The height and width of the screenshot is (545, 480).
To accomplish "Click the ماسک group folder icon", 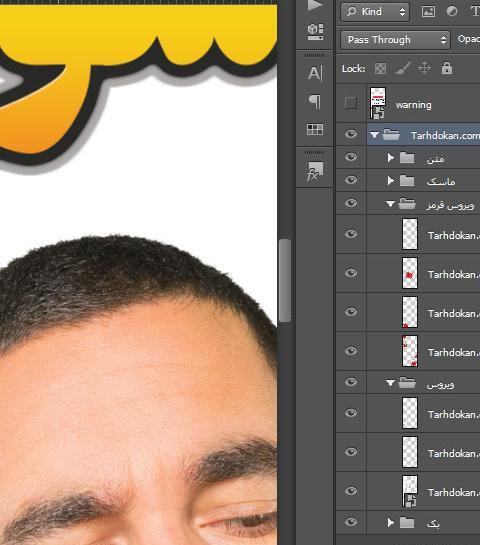I will coord(407,181).
